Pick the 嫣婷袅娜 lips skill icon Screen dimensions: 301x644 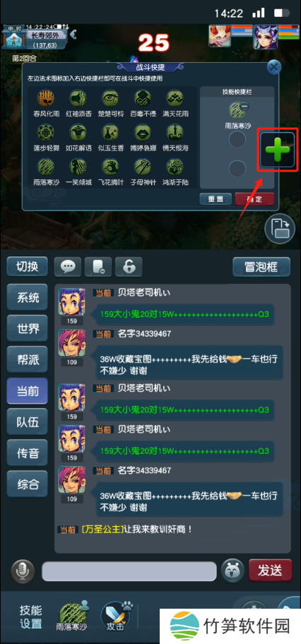pyautogui.click(x=142, y=132)
